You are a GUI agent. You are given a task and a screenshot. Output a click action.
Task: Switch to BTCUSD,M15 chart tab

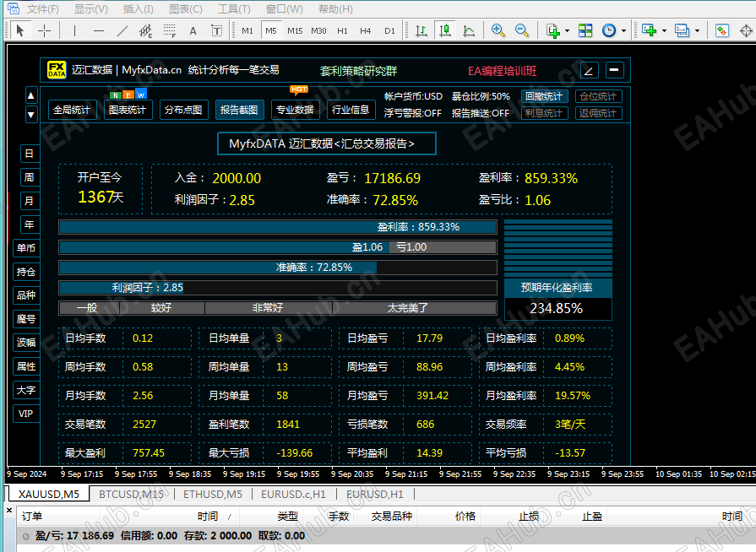click(x=131, y=495)
